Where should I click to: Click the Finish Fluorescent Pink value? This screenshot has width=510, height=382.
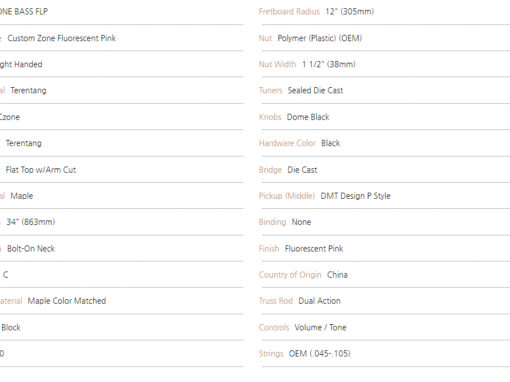[x=314, y=249]
